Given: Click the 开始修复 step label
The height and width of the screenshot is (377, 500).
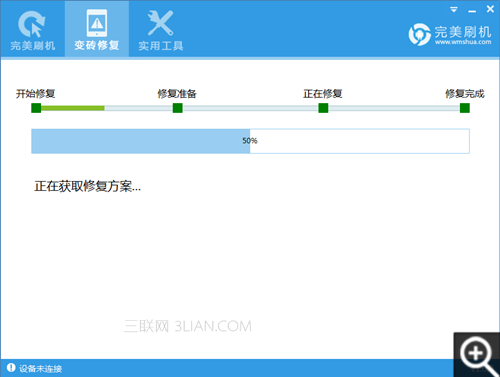Looking at the screenshot, I should point(36,94).
